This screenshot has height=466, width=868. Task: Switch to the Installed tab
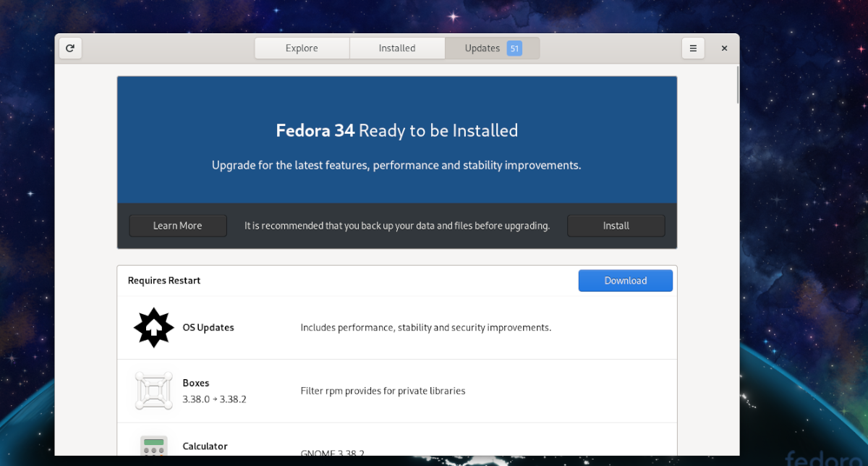click(x=397, y=48)
